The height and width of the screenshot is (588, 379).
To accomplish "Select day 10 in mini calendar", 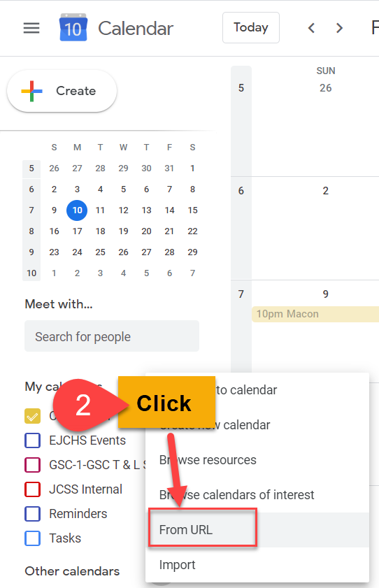I will [x=77, y=210].
